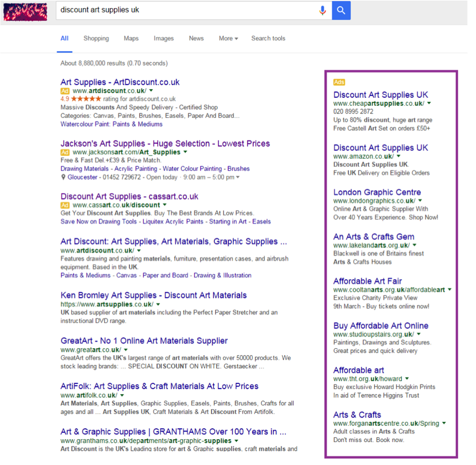Click 'About 8,880,000 results' text

coord(94,64)
